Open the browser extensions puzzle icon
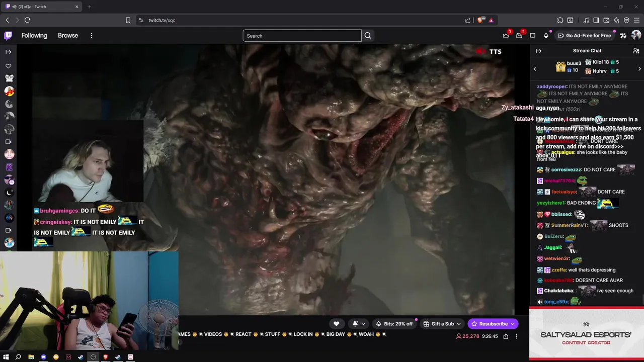The width and height of the screenshot is (644, 362). [560, 20]
